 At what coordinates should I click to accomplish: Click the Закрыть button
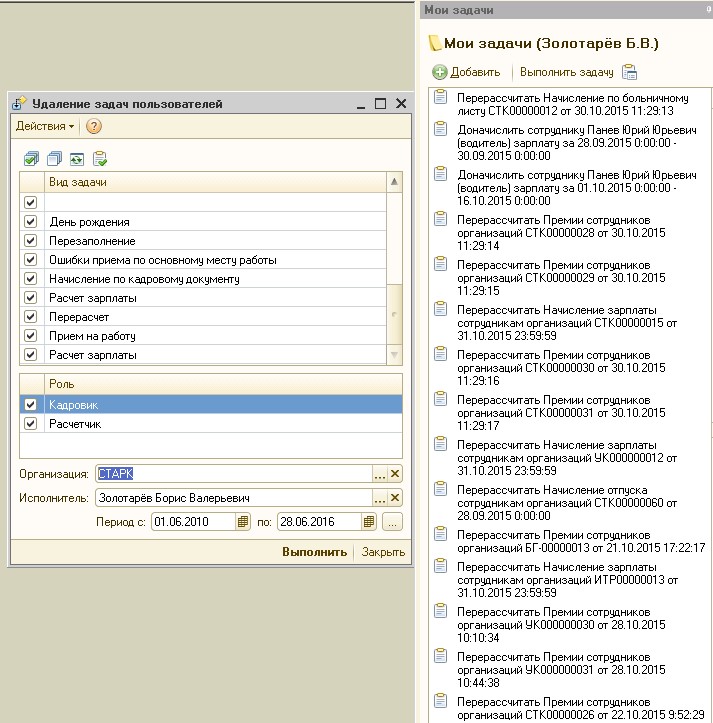[x=383, y=552]
